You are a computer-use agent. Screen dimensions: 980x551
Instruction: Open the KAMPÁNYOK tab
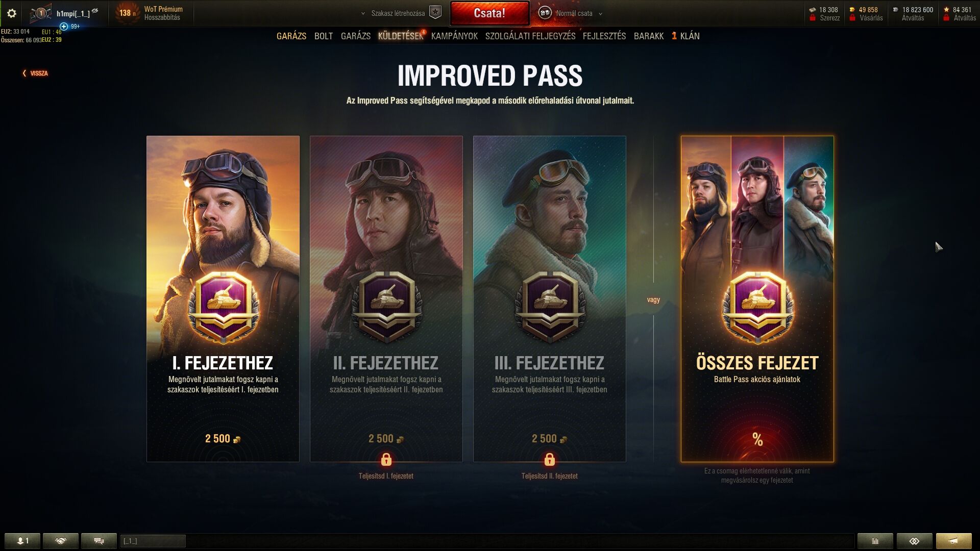coord(454,36)
